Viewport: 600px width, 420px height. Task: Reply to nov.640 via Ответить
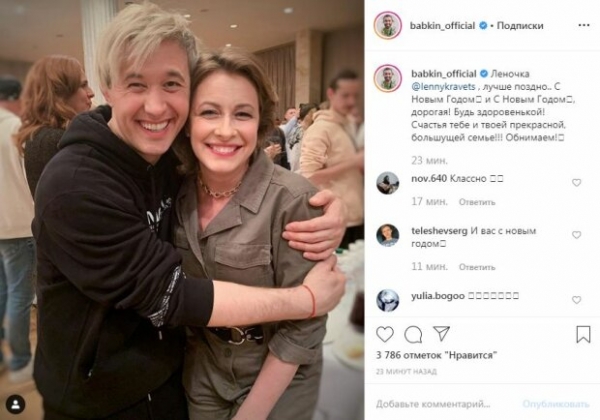coord(477,202)
